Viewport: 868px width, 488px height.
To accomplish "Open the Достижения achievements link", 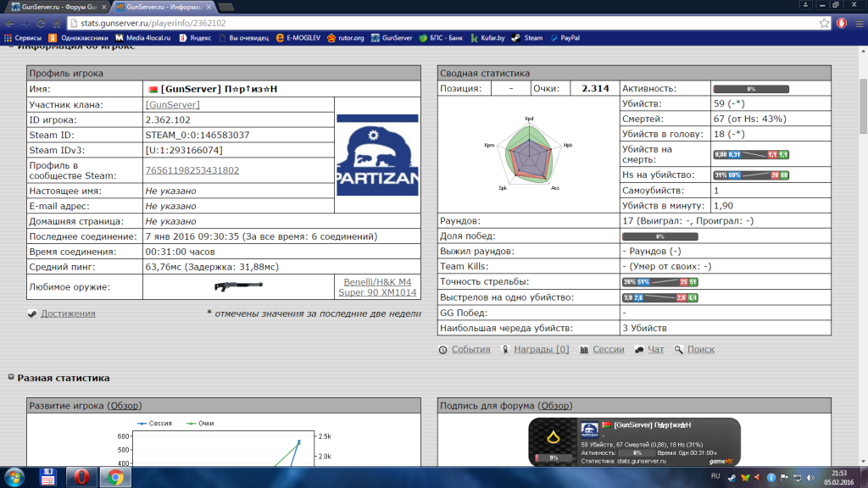I will pos(68,313).
